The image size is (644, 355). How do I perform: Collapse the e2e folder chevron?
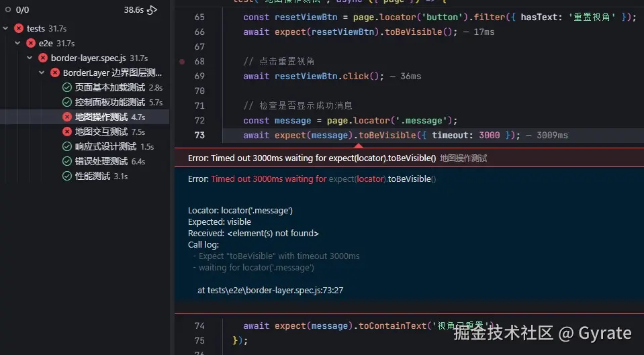point(18,44)
